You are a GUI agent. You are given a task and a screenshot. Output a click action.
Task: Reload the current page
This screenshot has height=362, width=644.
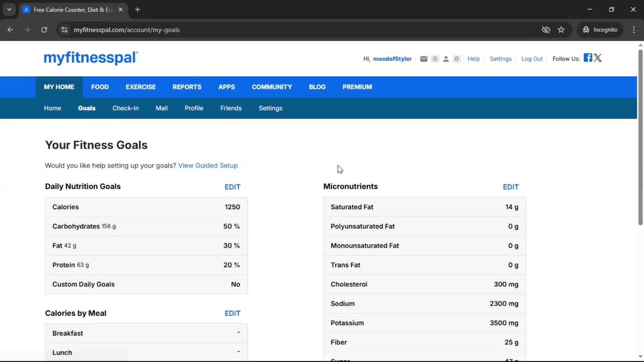(x=44, y=30)
